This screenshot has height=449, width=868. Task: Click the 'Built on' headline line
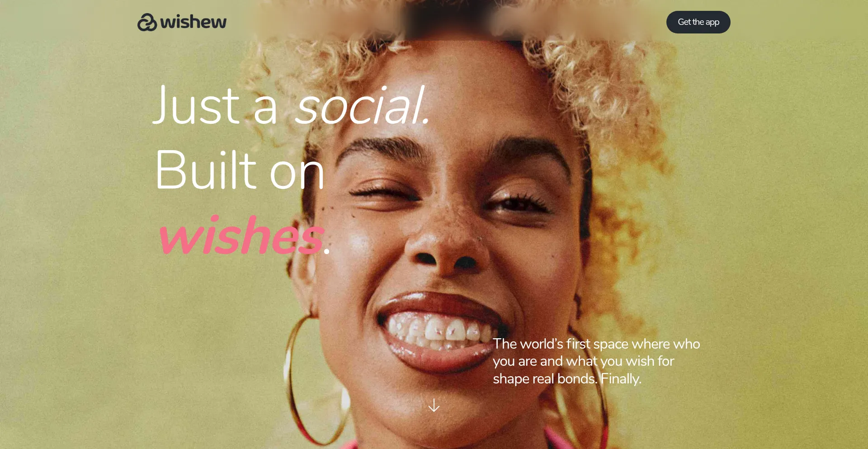[x=239, y=170]
